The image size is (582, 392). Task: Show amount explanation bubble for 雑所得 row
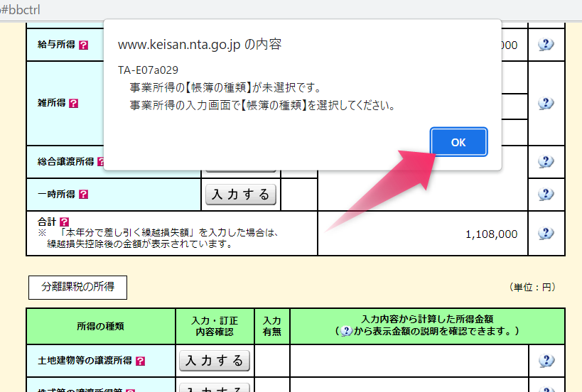546,103
